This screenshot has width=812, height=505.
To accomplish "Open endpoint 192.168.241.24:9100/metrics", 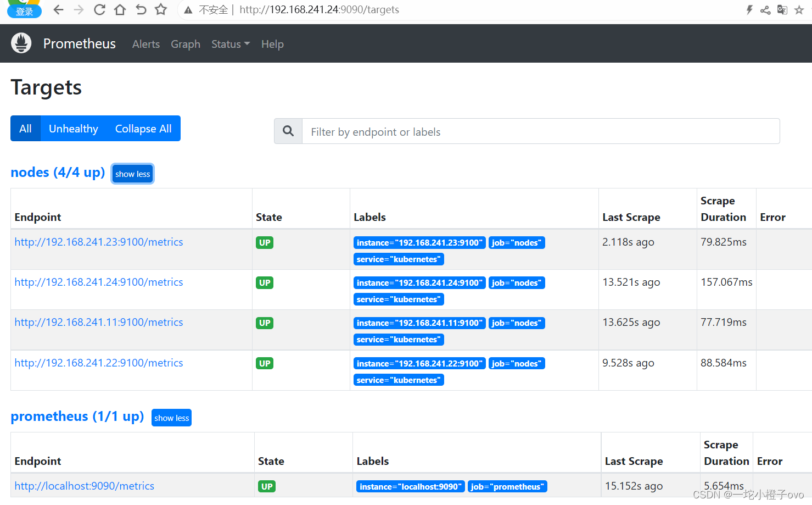I will (x=99, y=282).
